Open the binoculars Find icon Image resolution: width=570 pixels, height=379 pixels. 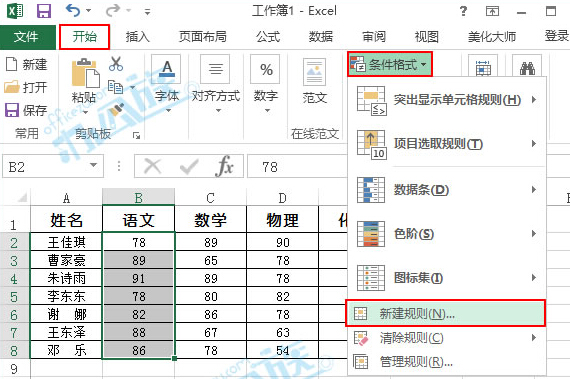point(527,68)
